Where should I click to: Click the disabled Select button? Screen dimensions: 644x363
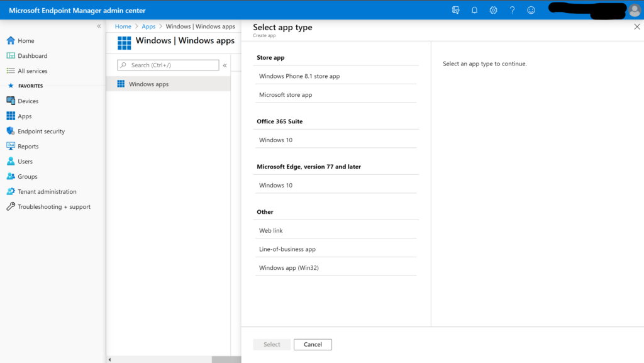coord(272,344)
